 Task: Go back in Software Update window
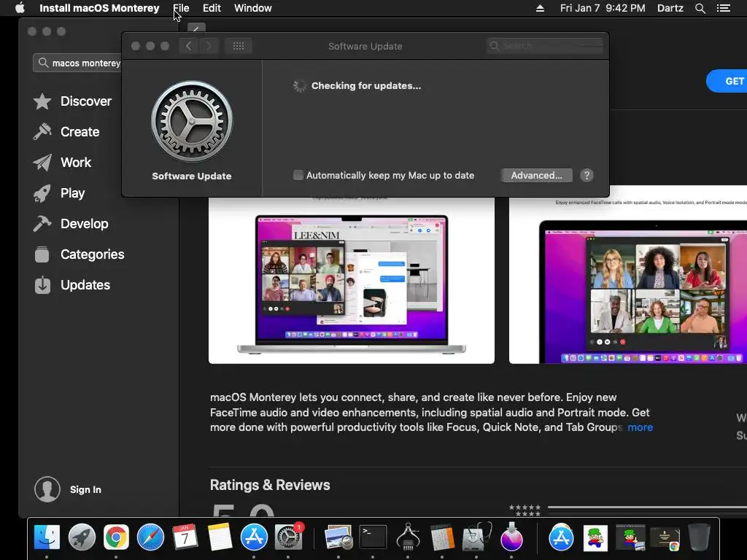[189, 46]
